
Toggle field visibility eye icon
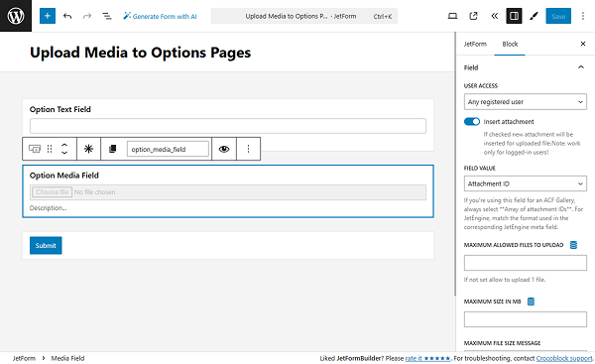pyautogui.click(x=224, y=149)
